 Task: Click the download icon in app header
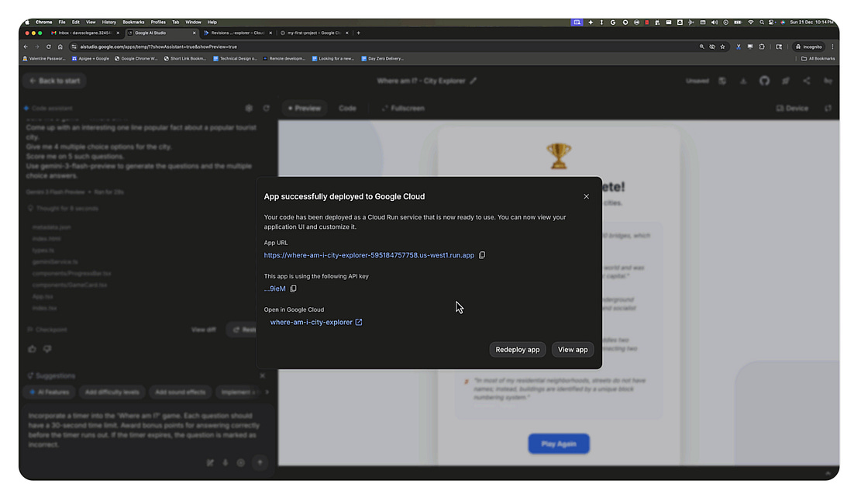[x=743, y=81]
